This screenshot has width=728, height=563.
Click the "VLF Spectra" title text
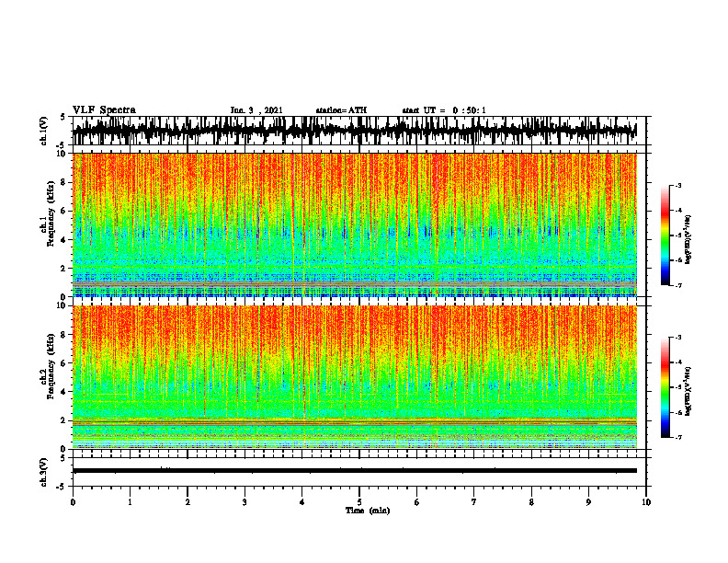[104, 110]
